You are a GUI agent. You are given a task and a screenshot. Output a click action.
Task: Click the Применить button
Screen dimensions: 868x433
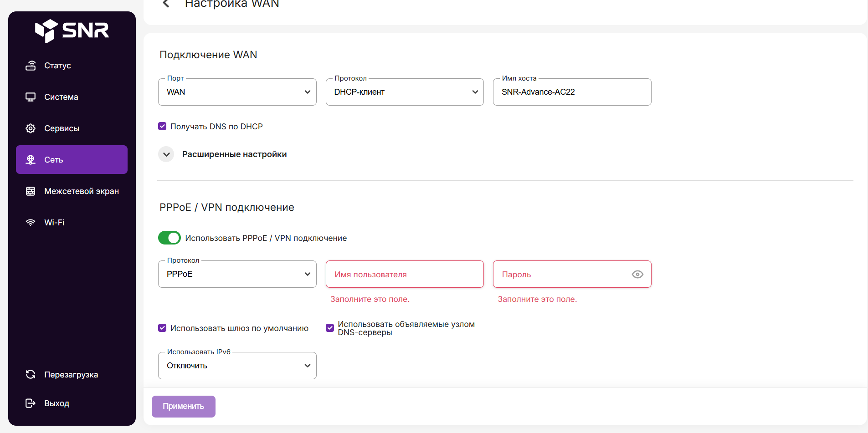click(184, 406)
